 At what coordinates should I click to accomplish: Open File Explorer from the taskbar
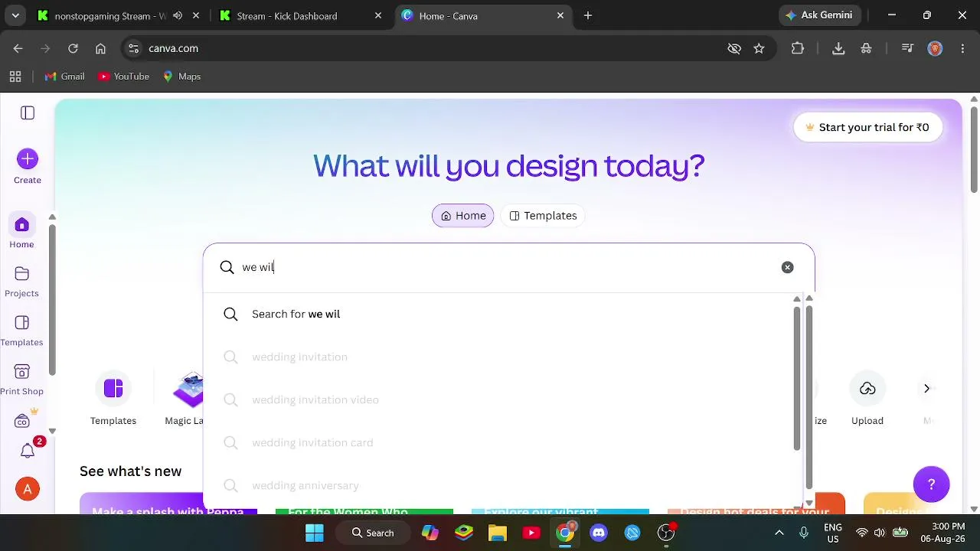point(498,533)
